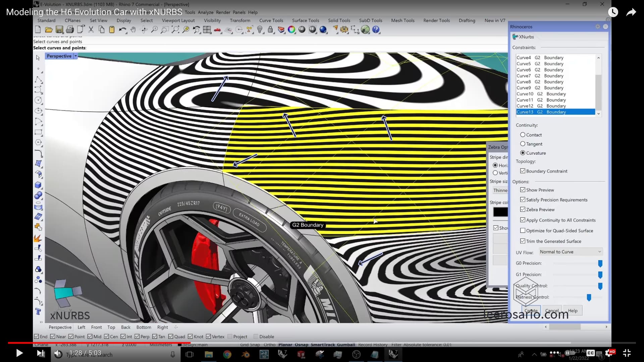Click the four-viewport layout icon
Screen dimensions: 644x362
point(207,30)
